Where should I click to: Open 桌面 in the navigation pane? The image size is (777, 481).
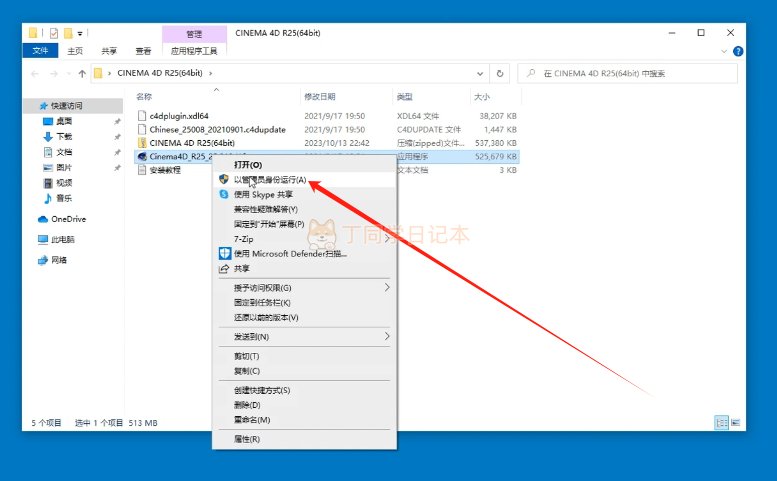tap(64, 121)
